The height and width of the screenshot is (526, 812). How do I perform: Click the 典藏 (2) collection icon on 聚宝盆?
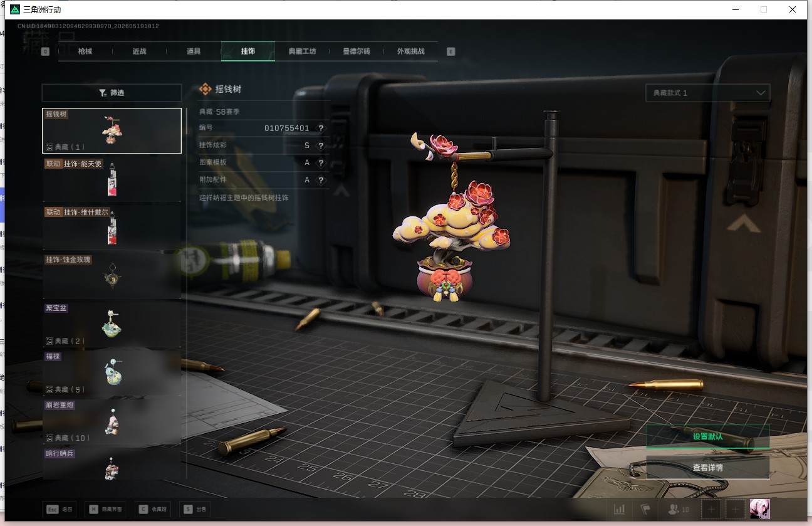(49, 341)
